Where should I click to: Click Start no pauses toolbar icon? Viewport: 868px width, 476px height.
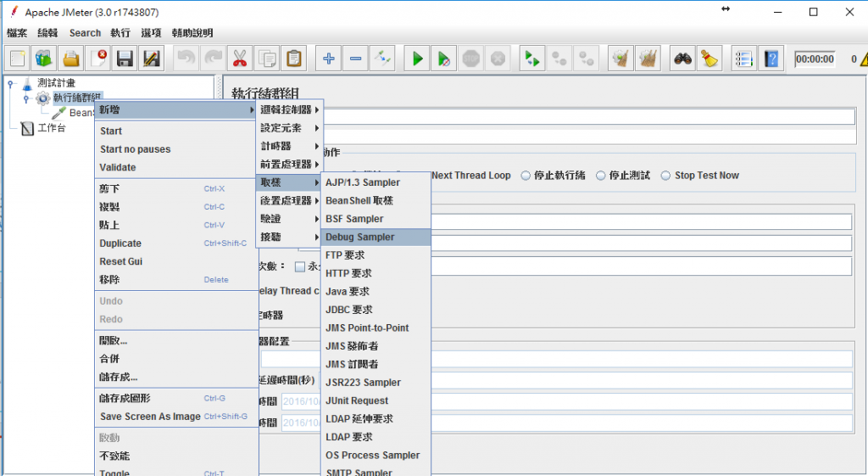point(444,59)
